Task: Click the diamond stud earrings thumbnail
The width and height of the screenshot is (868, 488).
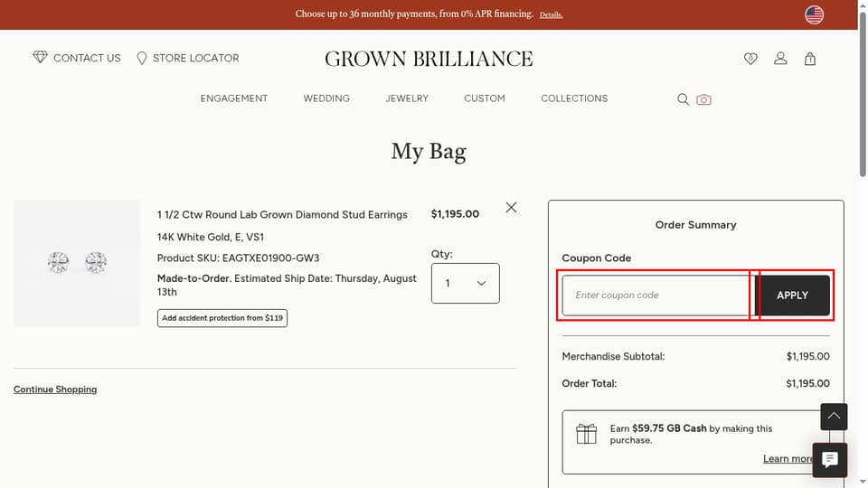Action: point(77,263)
